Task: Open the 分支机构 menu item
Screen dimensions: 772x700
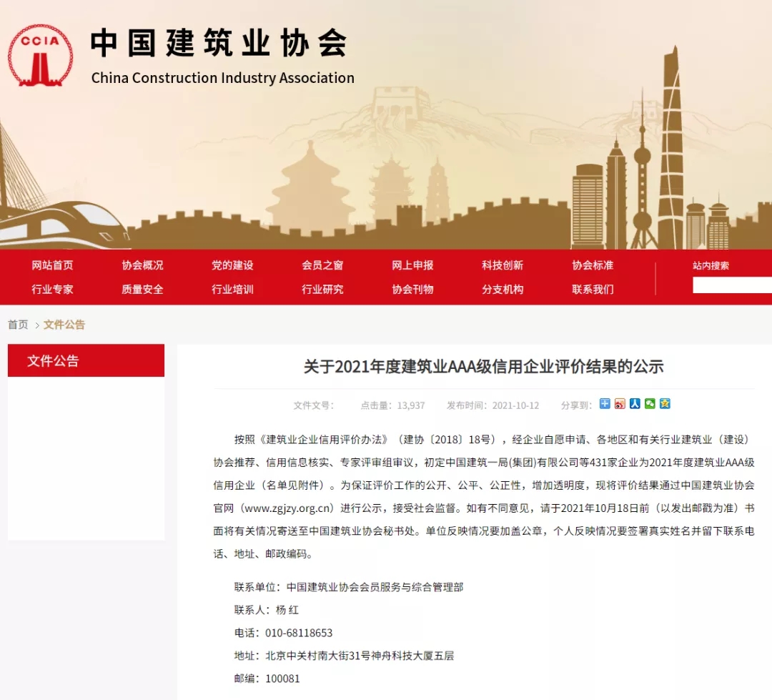Action: pyautogui.click(x=503, y=289)
